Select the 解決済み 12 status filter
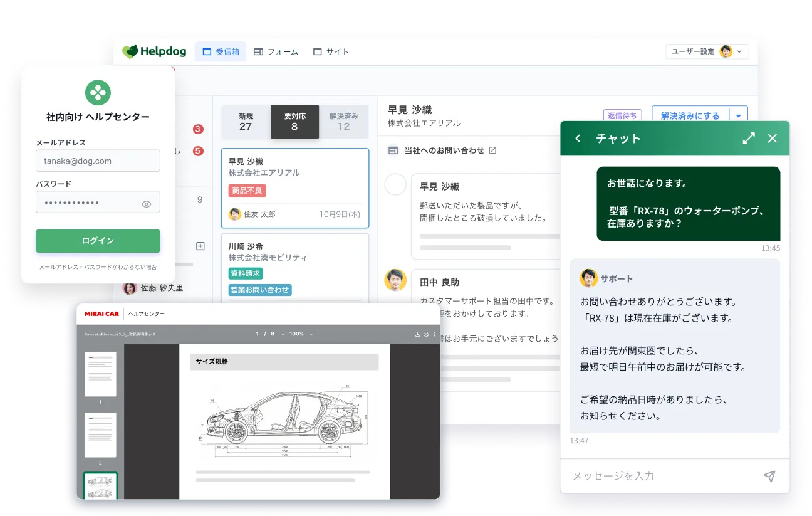The image size is (812, 516). [343, 122]
